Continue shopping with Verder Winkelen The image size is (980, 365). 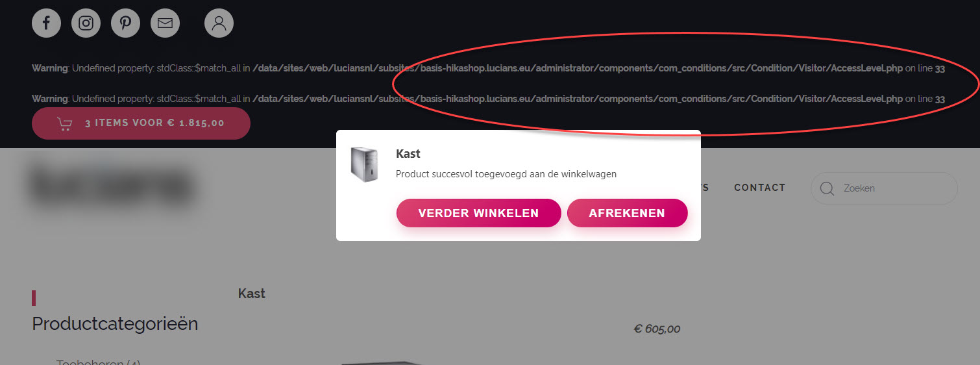(478, 213)
